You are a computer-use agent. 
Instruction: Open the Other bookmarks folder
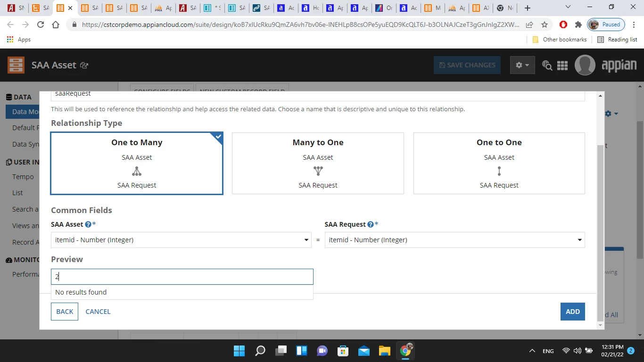tap(560, 40)
